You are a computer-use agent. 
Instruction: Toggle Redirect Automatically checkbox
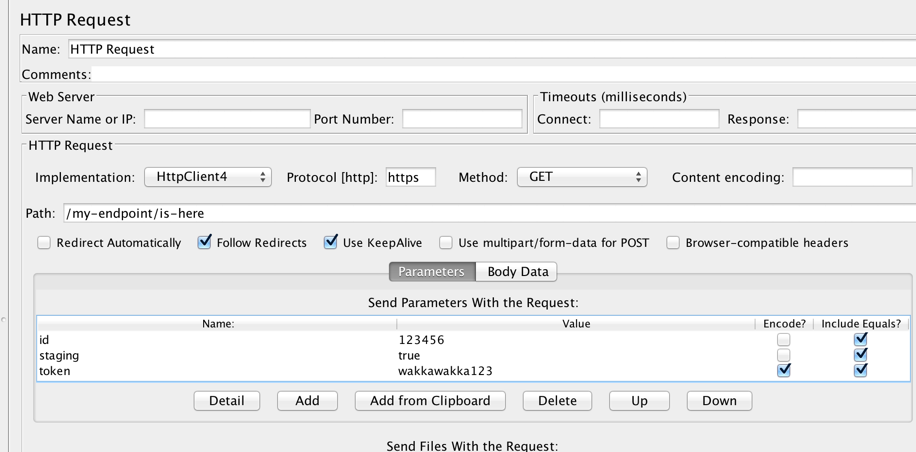(44, 243)
